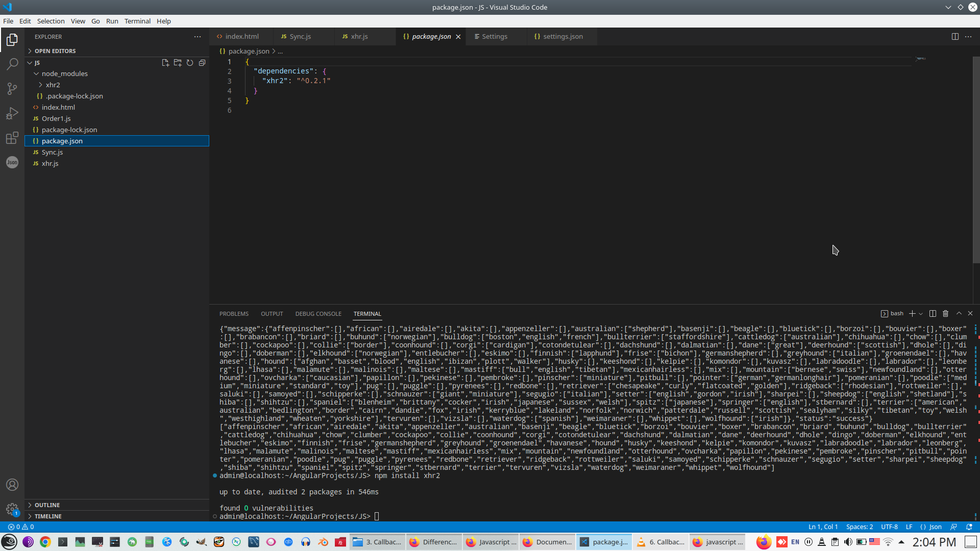980x551 pixels.
Task: Click New File icon in explorer
Action: [165, 63]
